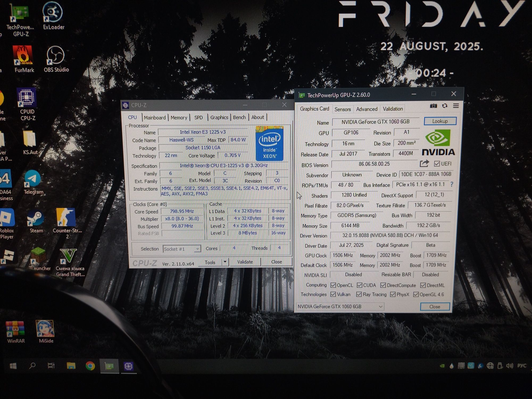Toggle the PhysX checkbox

(393, 294)
